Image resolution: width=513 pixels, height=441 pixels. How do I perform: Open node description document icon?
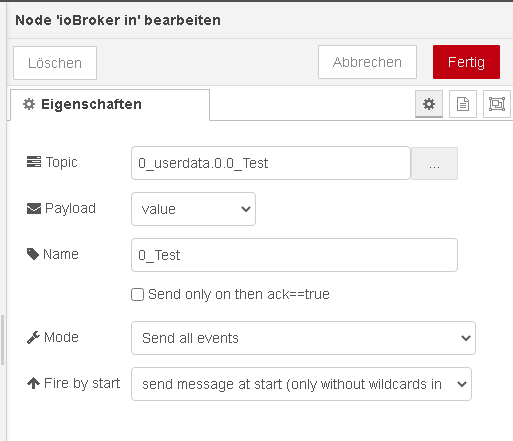(463, 104)
